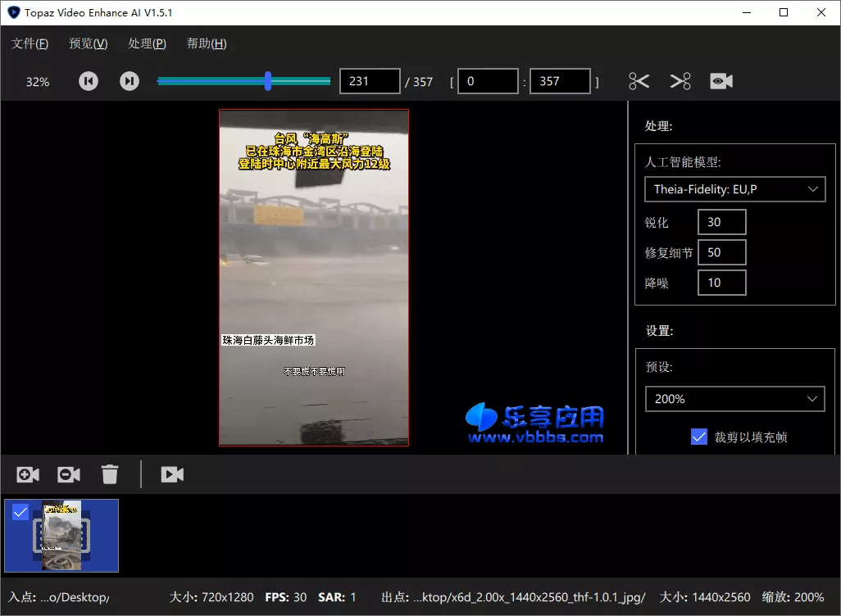841x616 pixels.
Task: Click the remove video icon
Action: coord(68,474)
